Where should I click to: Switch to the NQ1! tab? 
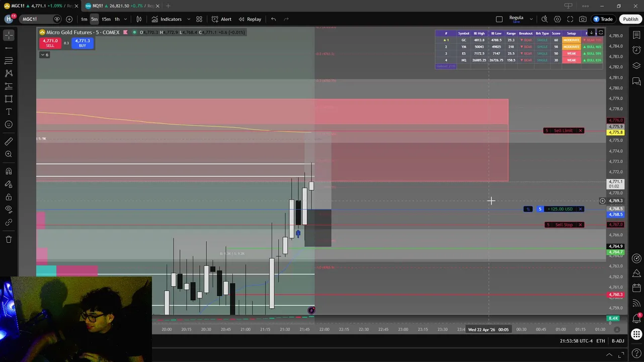[x=121, y=6]
